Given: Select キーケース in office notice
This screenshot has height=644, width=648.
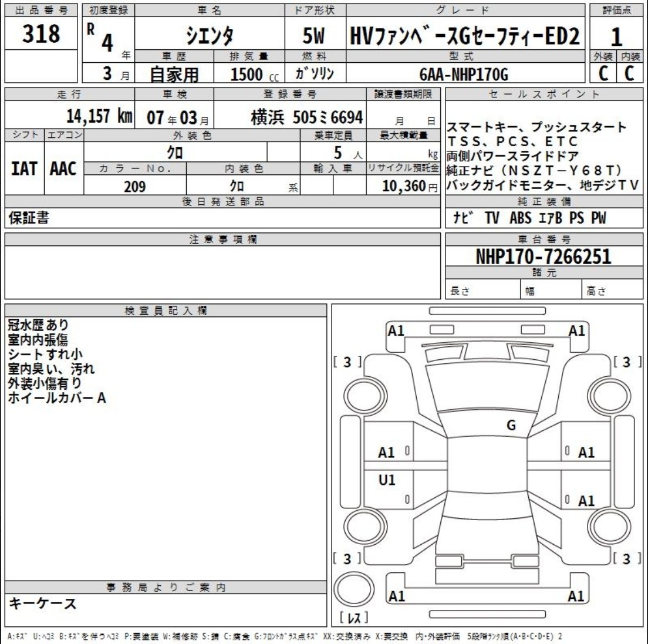Looking at the screenshot, I should (43, 603).
